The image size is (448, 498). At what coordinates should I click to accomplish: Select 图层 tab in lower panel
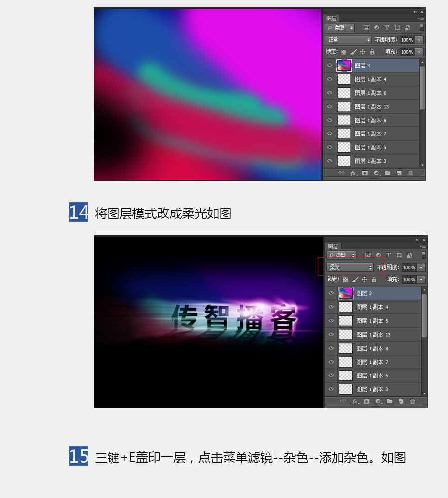tap(333, 246)
